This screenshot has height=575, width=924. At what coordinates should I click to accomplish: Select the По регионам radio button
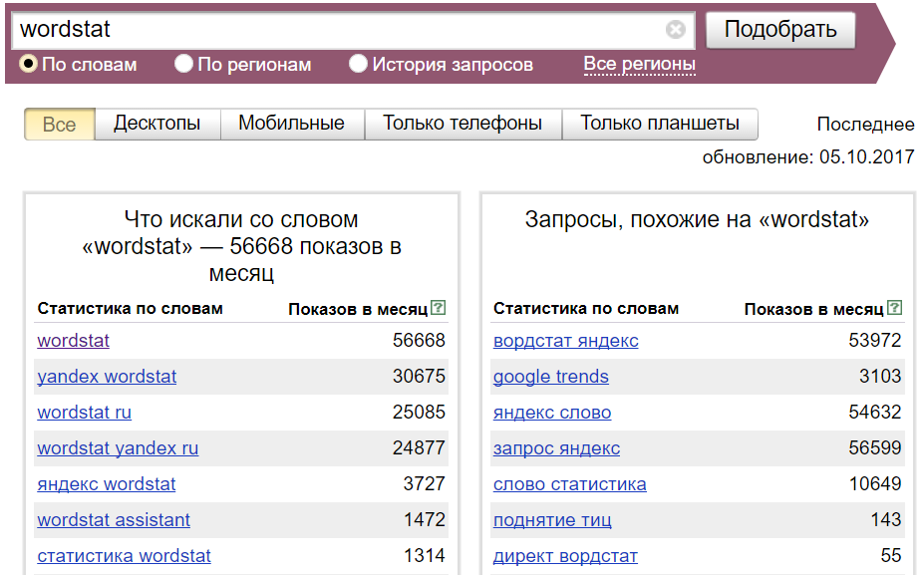pos(183,64)
